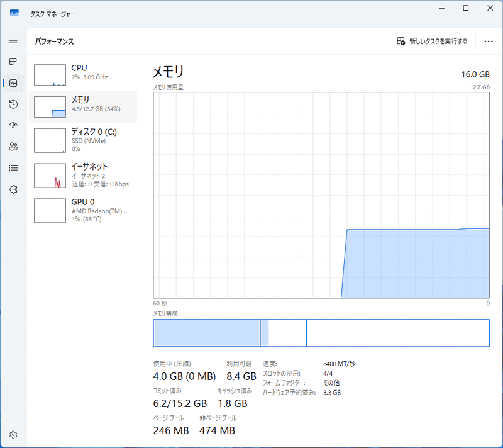Select the ディスク 0 (C:) panel
The width and height of the screenshot is (503, 448).
click(x=82, y=140)
